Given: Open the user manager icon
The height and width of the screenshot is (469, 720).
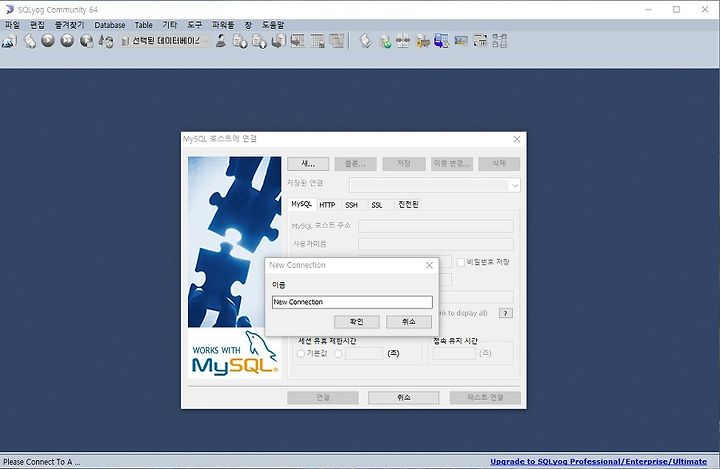Looking at the screenshot, I should click(220, 41).
